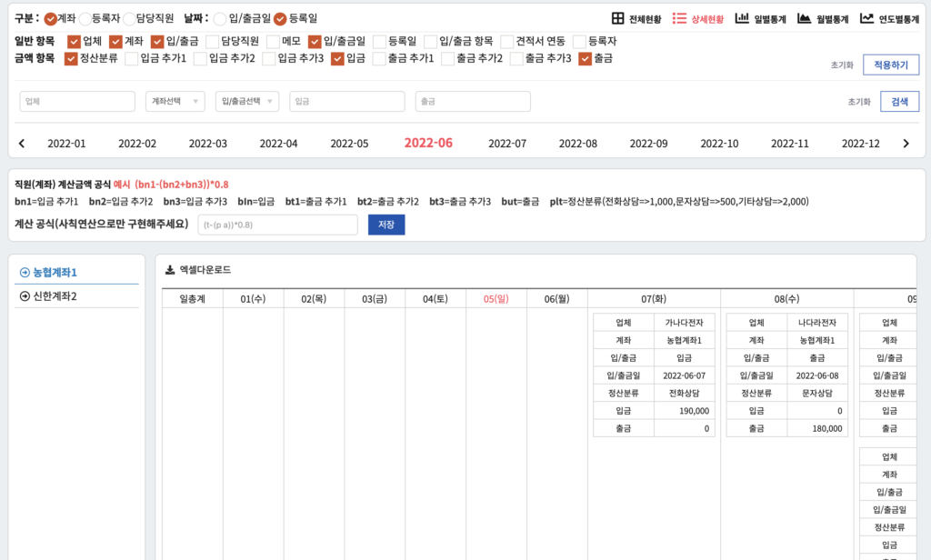This screenshot has width=931, height=560.
Task: Go to next months with right arrow
Action: [x=906, y=144]
